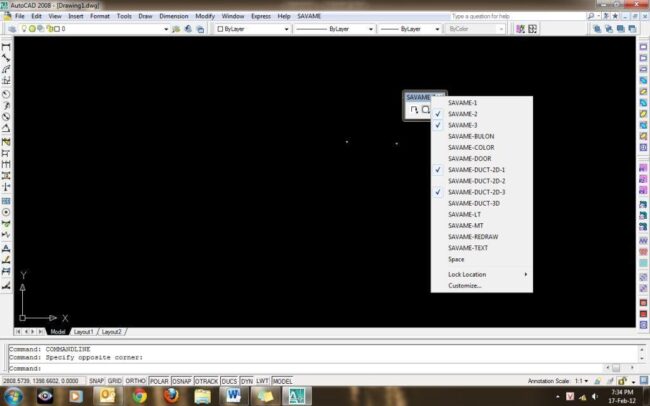The width and height of the screenshot is (650, 406).
Task: Click the Layer States Manager icon
Action: (200, 29)
